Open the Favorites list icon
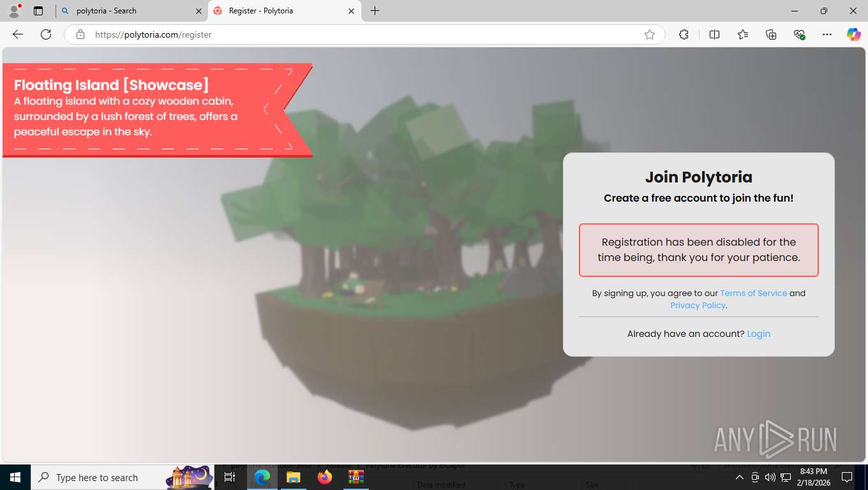The image size is (868, 490). (743, 34)
